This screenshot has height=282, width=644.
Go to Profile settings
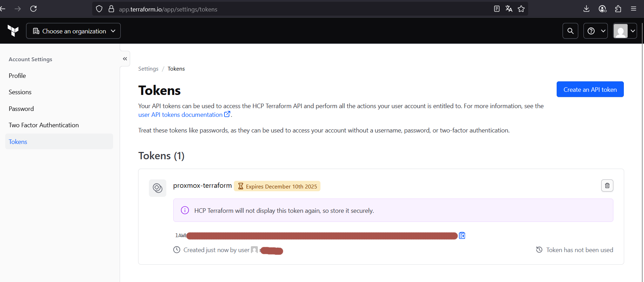(x=17, y=76)
